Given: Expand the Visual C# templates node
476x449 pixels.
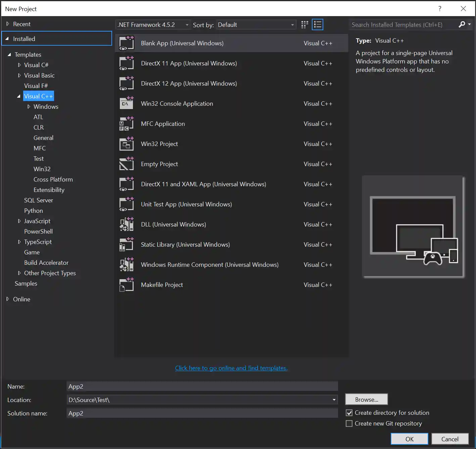Looking at the screenshot, I should [x=19, y=65].
